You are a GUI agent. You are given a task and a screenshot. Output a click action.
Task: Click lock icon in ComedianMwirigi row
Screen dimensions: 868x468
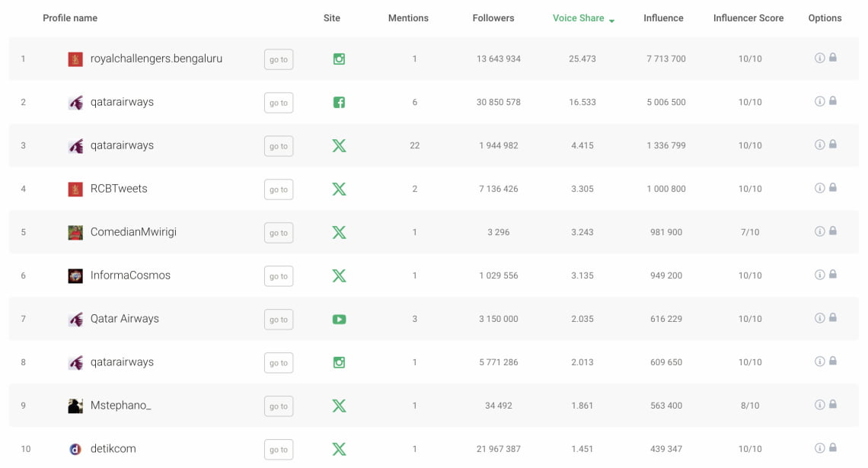pyautogui.click(x=832, y=231)
